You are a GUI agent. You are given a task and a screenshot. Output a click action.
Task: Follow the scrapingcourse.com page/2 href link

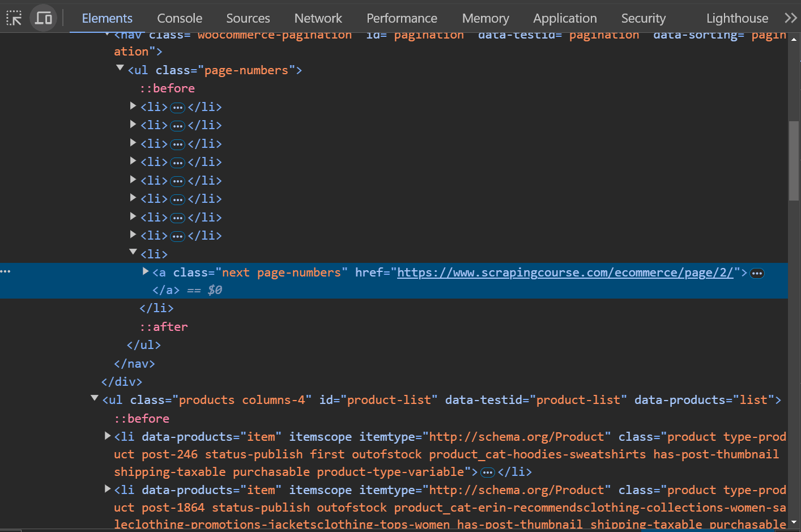click(565, 273)
